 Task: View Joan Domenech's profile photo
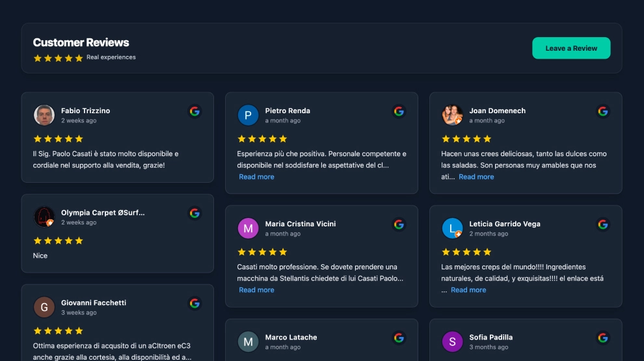click(x=452, y=115)
